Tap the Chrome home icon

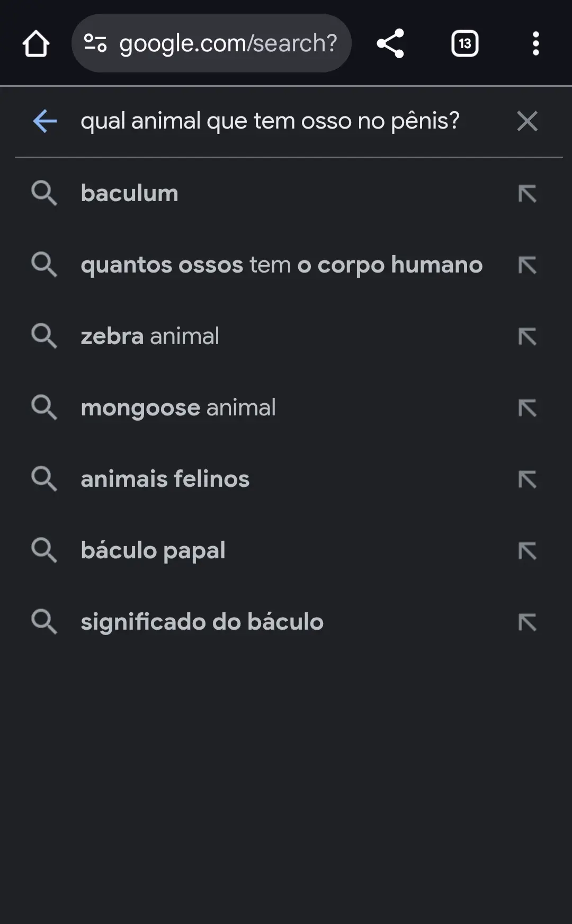click(36, 43)
